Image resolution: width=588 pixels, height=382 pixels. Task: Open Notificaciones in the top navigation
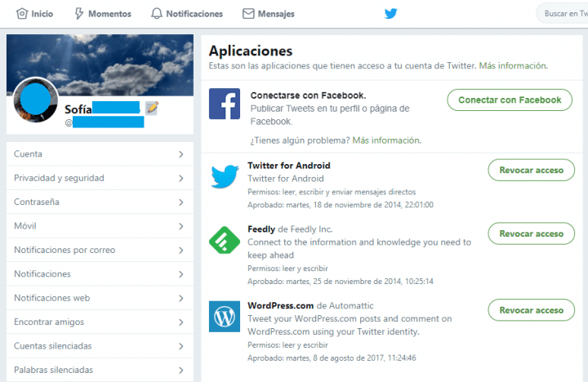(x=187, y=14)
